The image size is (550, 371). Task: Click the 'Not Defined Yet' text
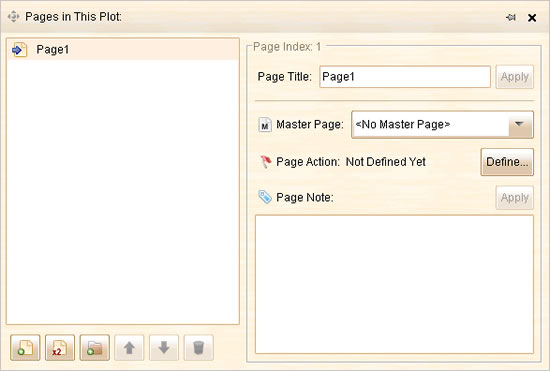pyautogui.click(x=385, y=162)
